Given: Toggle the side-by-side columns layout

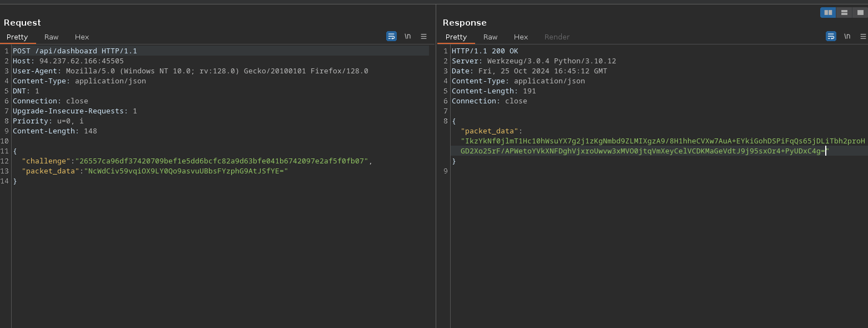Looking at the screenshot, I should (827, 12).
